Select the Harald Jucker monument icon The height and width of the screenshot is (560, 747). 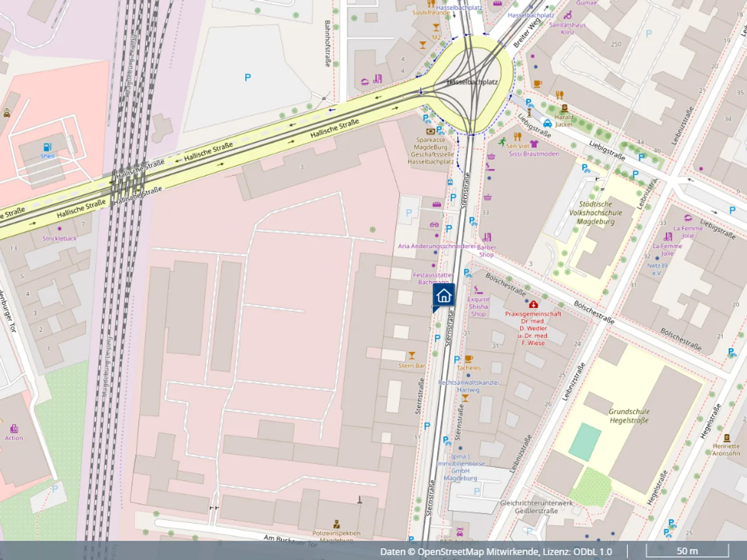click(x=564, y=109)
